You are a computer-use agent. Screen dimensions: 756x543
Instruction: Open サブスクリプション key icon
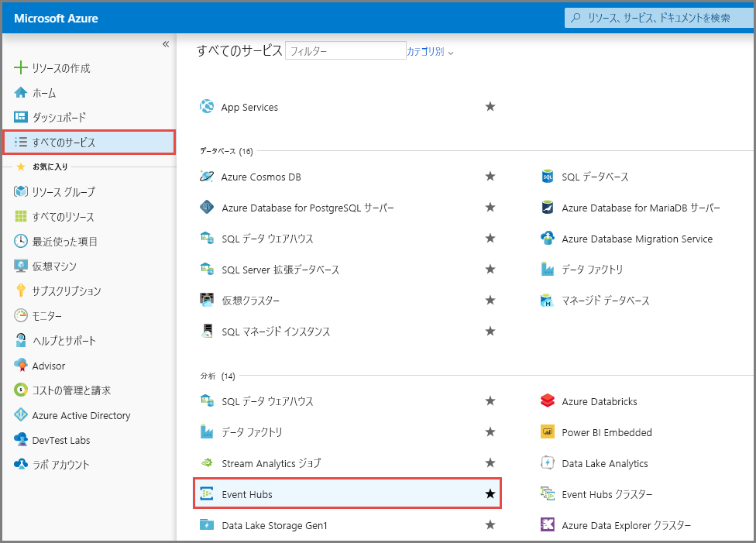tap(21, 290)
